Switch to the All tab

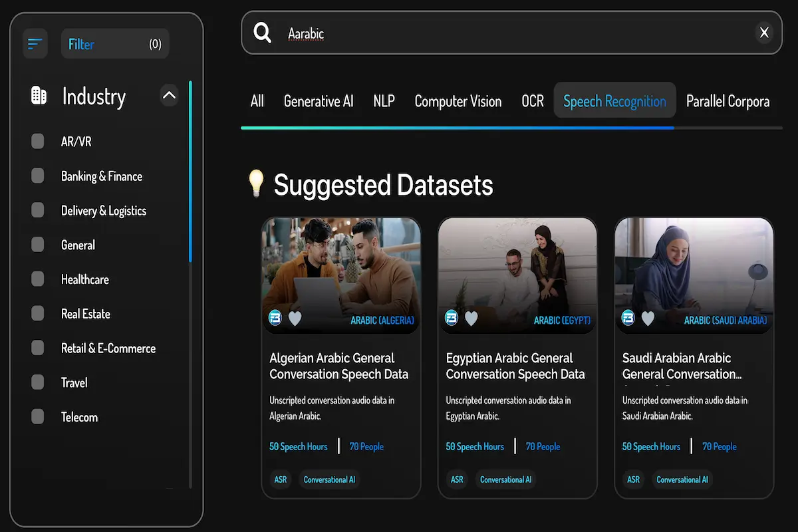point(257,101)
